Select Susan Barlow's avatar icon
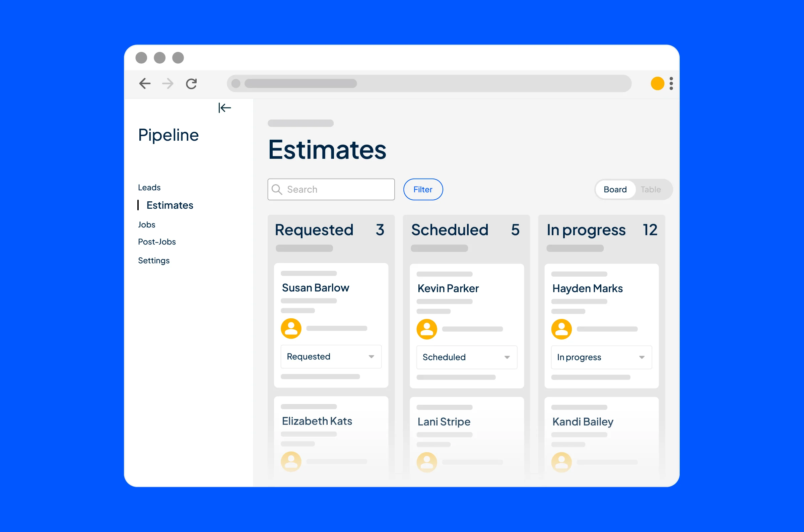804x532 pixels. point(291,328)
